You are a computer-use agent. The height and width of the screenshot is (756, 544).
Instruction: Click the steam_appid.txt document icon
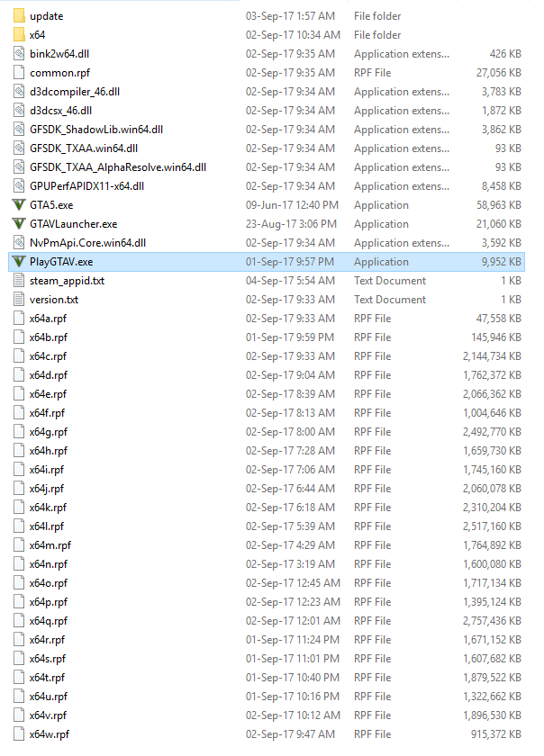[19, 280]
